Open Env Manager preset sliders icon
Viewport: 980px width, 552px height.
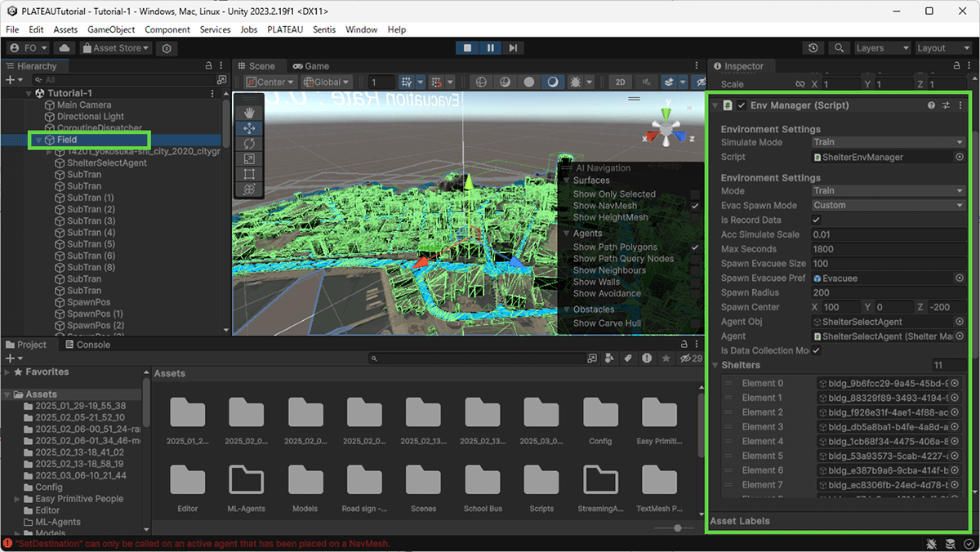946,105
